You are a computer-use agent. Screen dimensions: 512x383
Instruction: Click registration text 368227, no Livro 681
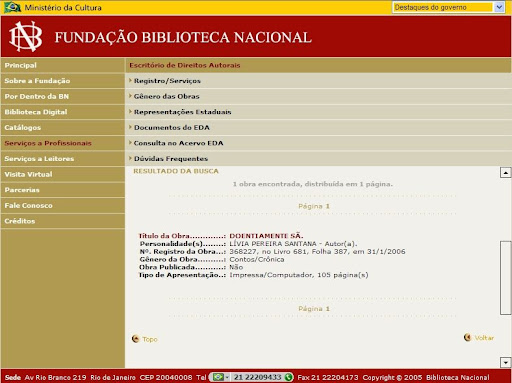pos(269,252)
